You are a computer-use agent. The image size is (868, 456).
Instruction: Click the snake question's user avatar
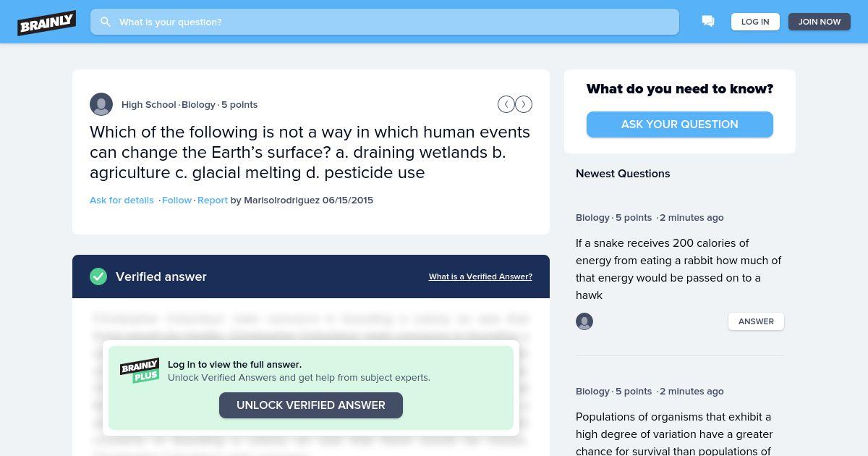(x=584, y=321)
